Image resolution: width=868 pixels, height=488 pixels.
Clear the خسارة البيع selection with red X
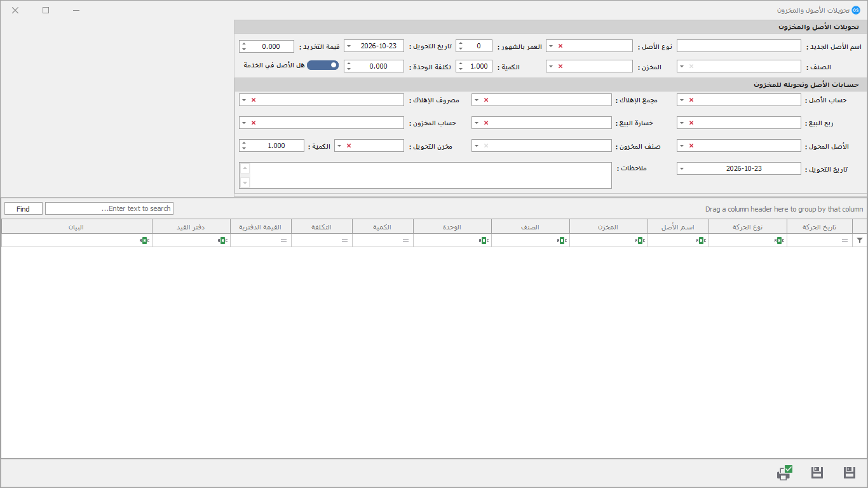pyautogui.click(x=486, y=123)
